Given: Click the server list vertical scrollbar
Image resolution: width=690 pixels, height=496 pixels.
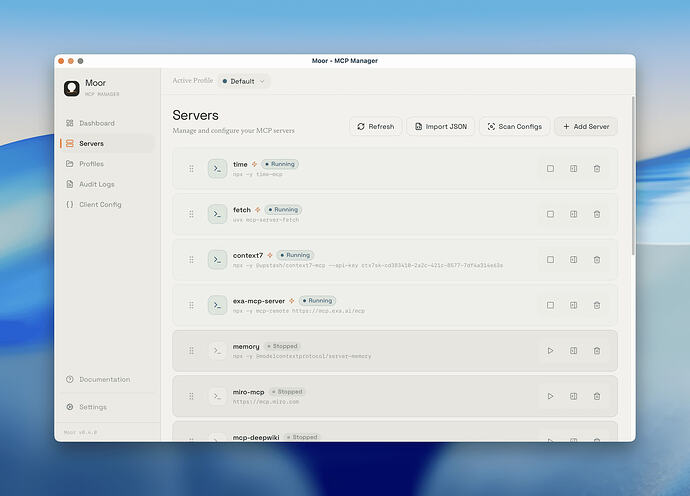Looking at the screenshot, I should 633,176.
